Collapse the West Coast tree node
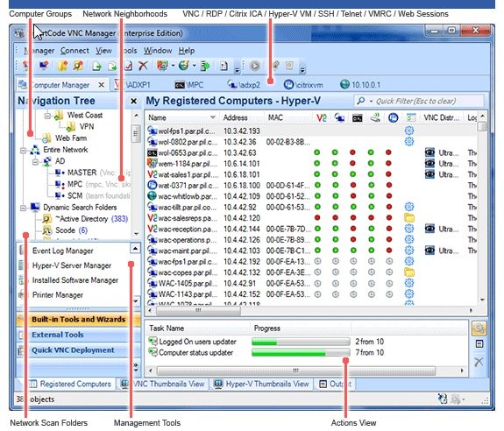Screen dimensions: 504x431 click(x=47, y=116)
